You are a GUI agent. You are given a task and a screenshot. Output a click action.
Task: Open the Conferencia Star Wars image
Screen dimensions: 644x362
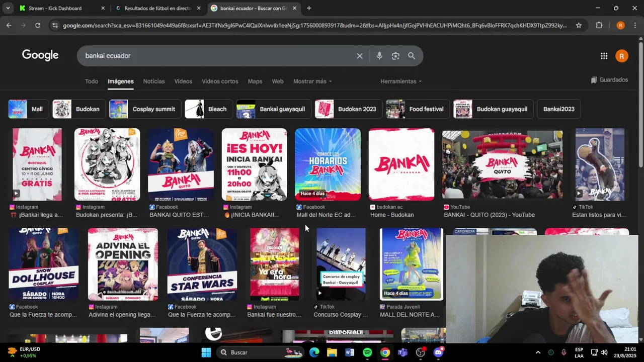tap(202, 264)
